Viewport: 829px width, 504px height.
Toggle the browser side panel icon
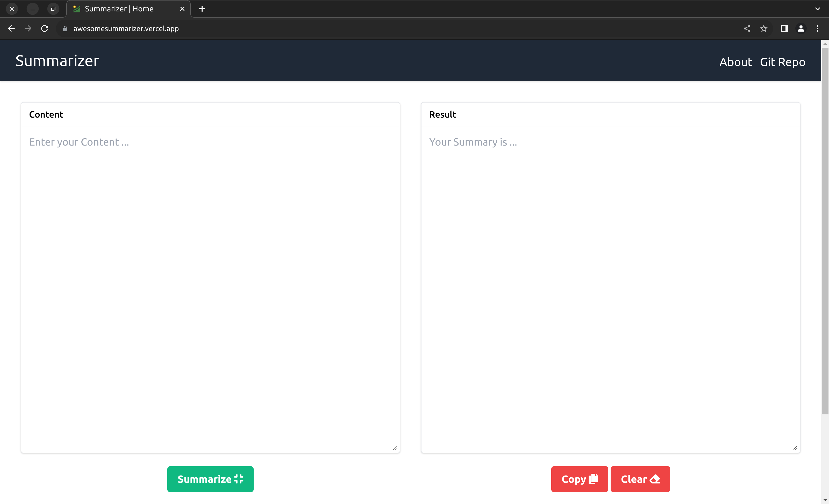point(784,28)
